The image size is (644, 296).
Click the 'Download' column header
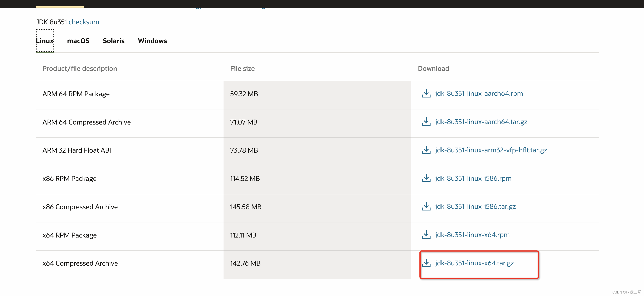[433, 69]
